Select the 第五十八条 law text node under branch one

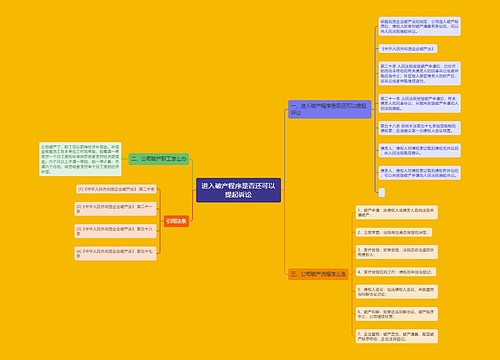(419, 128)
